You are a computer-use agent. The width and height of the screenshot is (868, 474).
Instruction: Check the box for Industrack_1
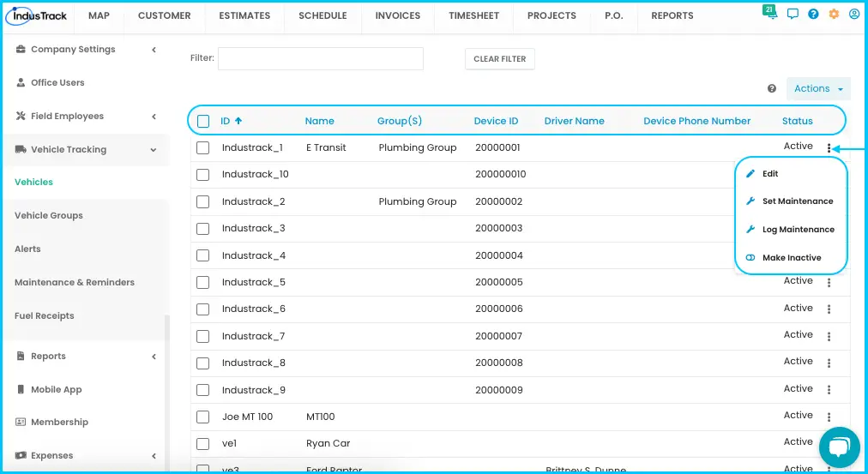(202, 147)
